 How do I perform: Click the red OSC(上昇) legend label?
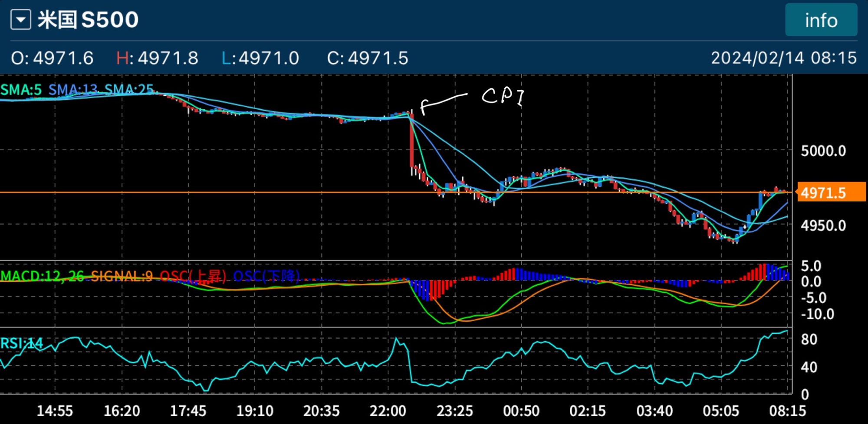(x=193, y=276)
